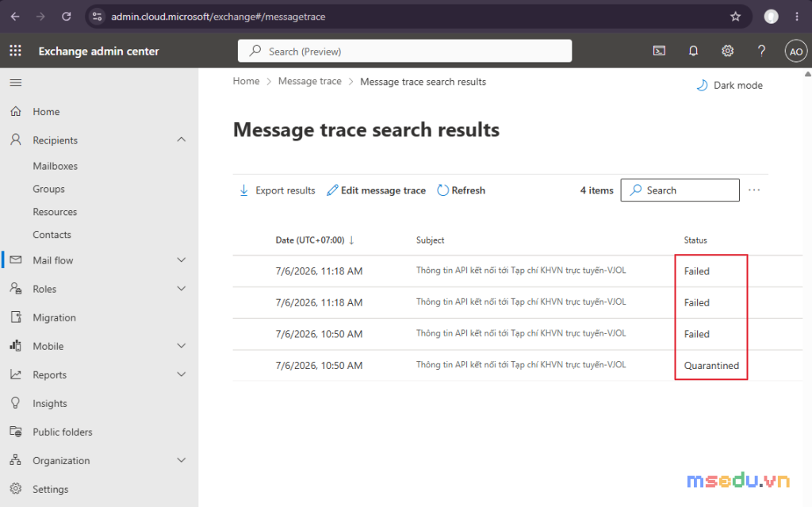812x507 pixels.
Task: Expand the Roles chevron
Action: point(182,288)
